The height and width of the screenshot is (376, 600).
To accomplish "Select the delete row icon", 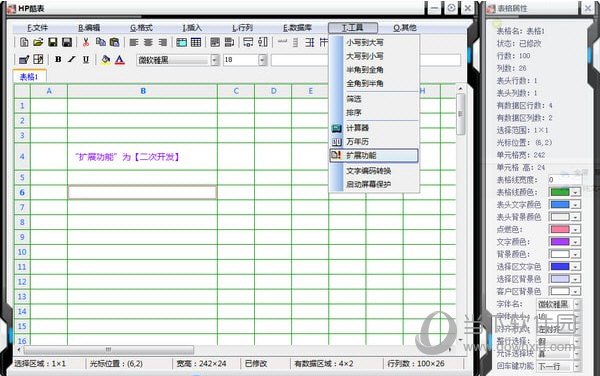I will point(248,42).
